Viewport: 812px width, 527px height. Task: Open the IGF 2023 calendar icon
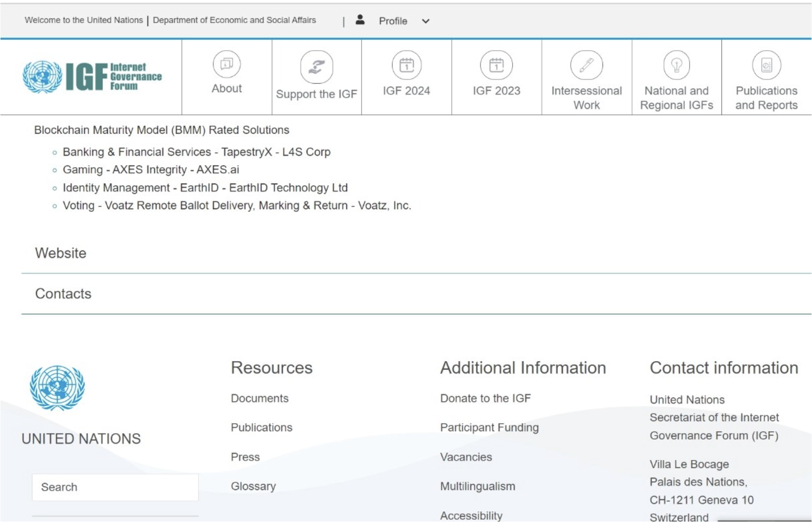[496, 65]
